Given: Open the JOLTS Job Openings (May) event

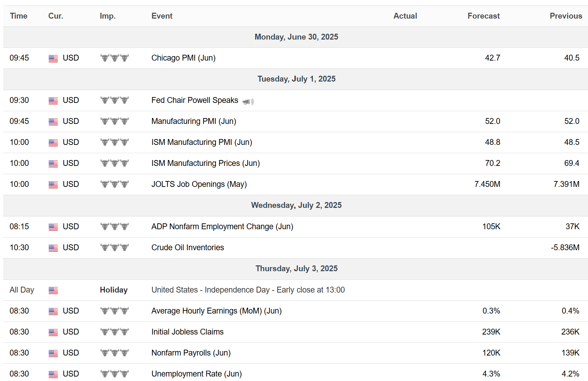Looking at the screenshot, I should click(x=199, y=184).
